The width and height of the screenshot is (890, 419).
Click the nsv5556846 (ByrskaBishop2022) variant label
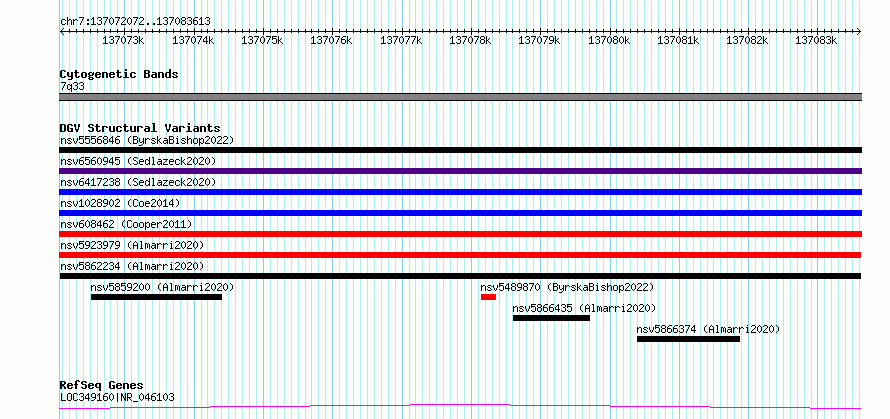click(x=147, y=140)
